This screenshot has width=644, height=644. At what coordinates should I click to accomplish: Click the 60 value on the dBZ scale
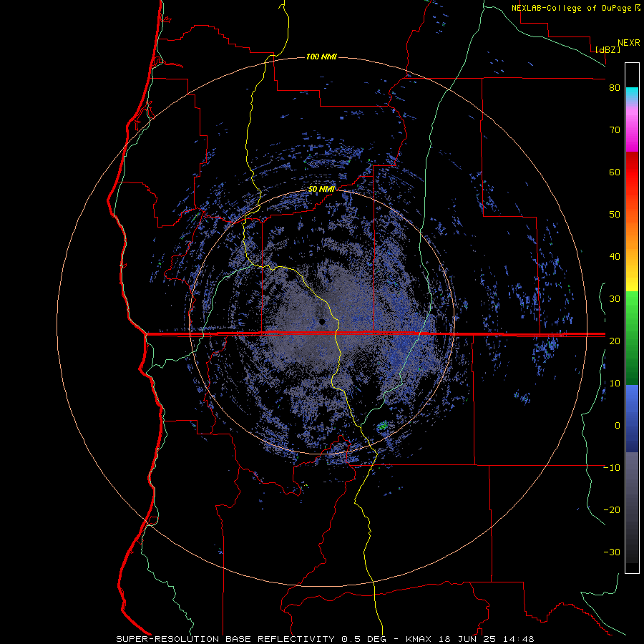(x=615, y=172)
